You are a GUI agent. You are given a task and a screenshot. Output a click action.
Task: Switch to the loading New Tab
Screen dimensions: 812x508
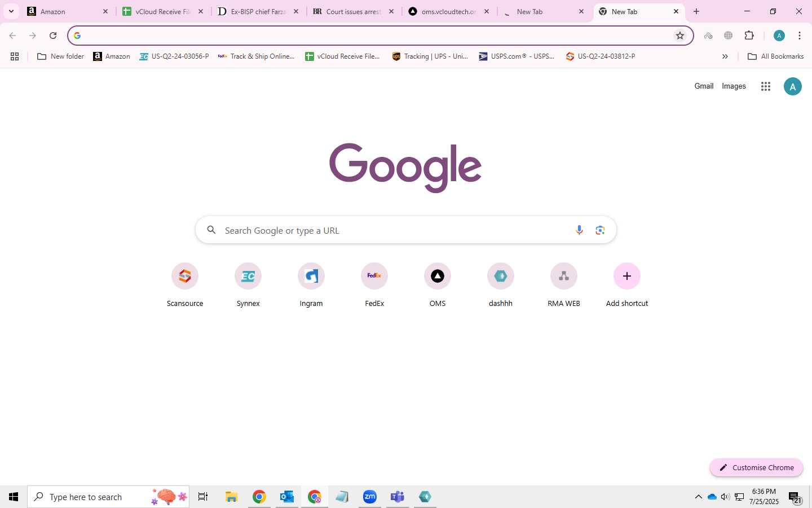[x=545, y=11]
